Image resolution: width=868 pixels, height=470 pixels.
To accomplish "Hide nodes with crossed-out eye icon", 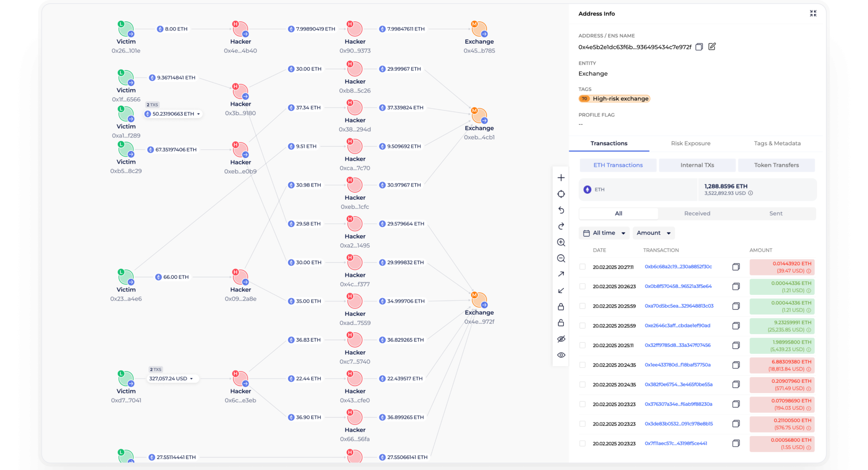I will 561,339.
